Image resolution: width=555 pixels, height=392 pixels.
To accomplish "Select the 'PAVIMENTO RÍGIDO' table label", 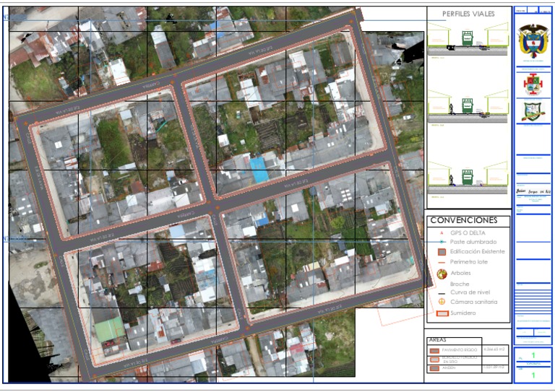I will 460,350.
